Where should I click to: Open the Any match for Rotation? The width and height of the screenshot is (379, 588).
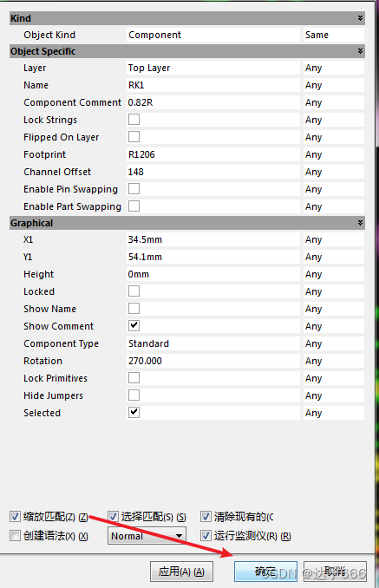(x=334, y=361)
